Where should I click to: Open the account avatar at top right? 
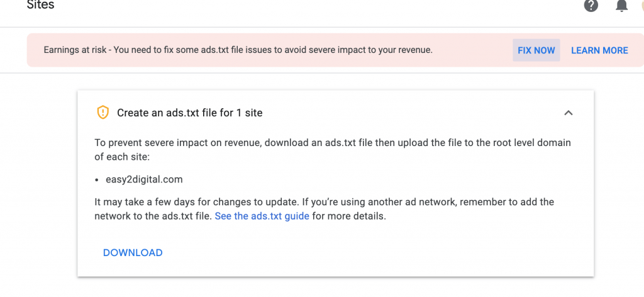[x=641, y=5]
